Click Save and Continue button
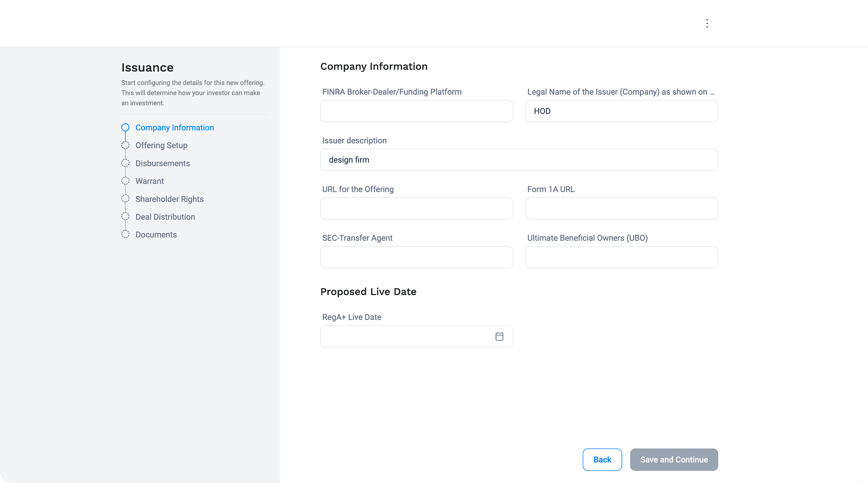 (x=674, y=460)
